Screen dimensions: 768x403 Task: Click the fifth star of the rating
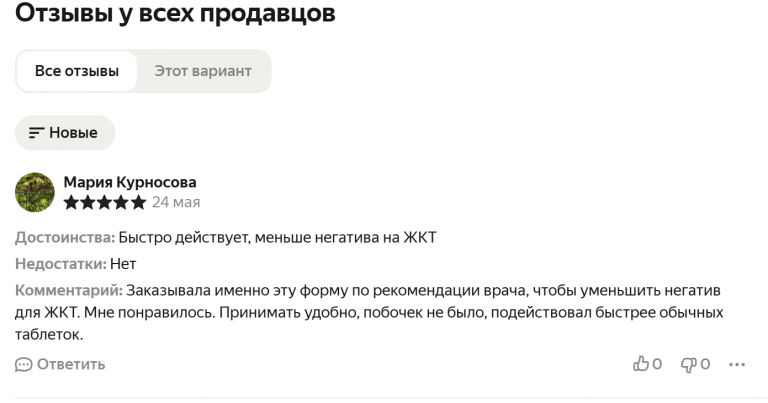[x=139, y=202]
